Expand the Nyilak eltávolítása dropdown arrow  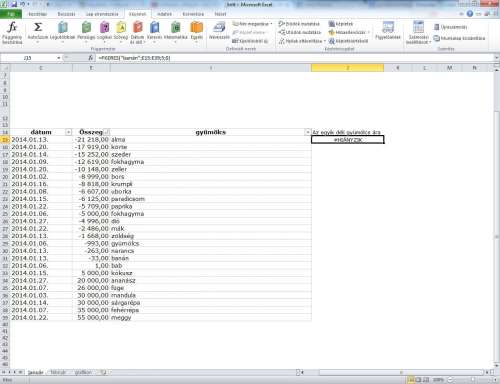coord(324,41)
